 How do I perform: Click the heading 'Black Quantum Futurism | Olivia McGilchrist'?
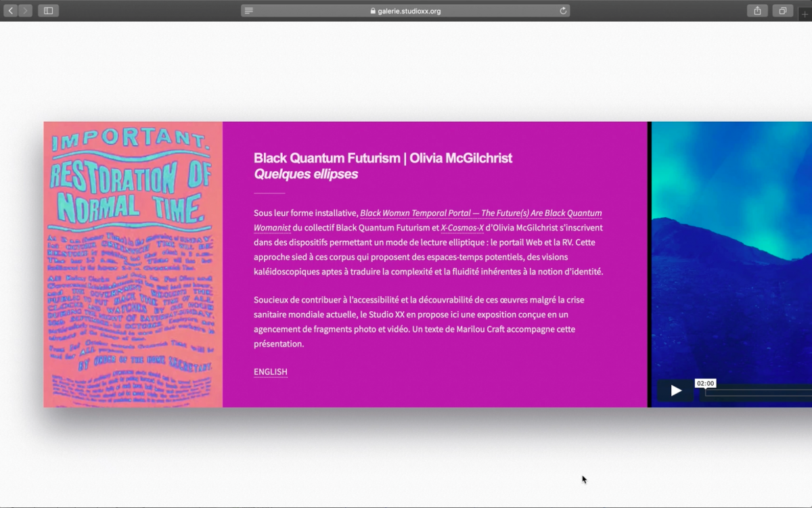(x=383, y=158)
